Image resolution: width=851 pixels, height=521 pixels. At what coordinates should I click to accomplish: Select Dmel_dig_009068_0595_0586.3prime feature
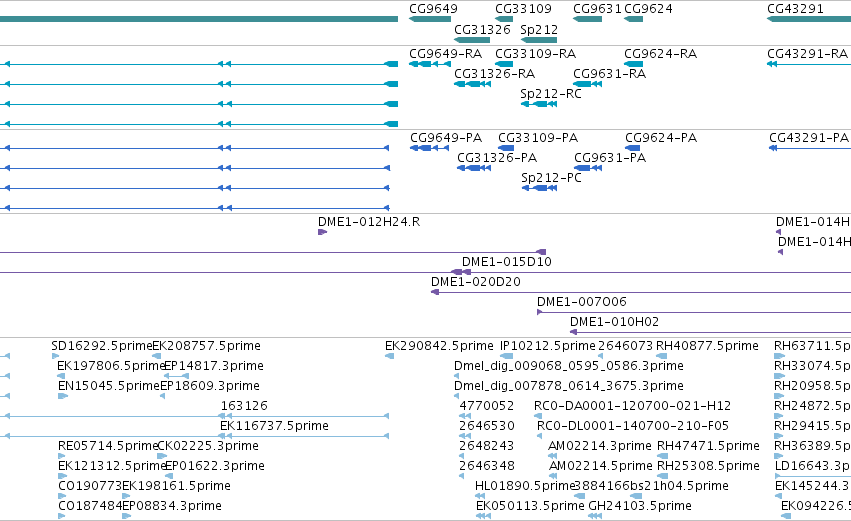pos(568,366)
